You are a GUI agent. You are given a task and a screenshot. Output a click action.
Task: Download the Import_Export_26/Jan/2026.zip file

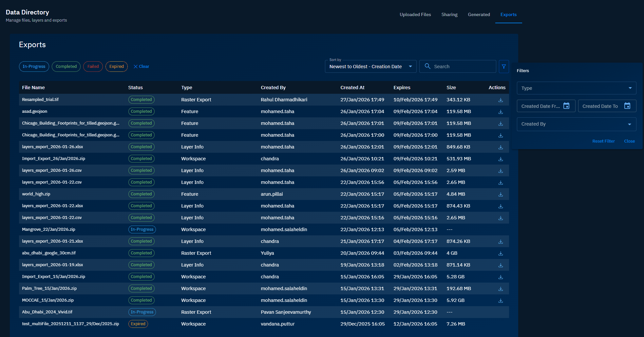coord(500,159)
